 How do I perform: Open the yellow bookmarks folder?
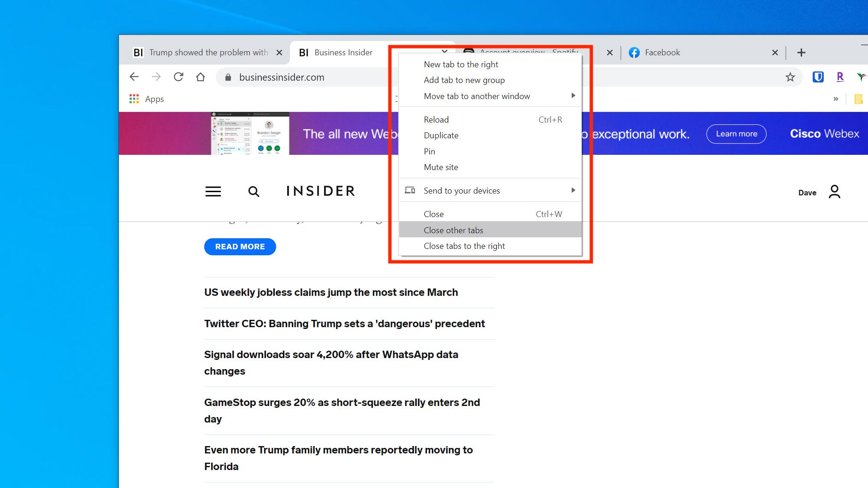click(858, 99)
